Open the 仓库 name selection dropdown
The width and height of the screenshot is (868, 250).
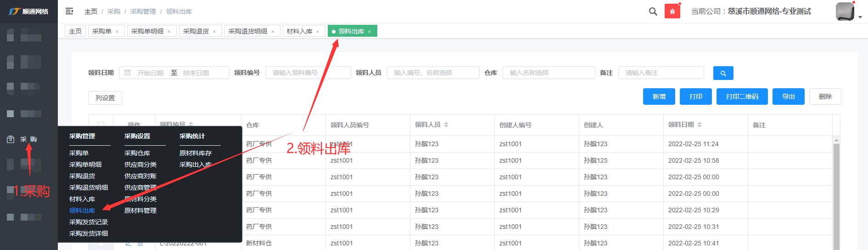point(549,73)
